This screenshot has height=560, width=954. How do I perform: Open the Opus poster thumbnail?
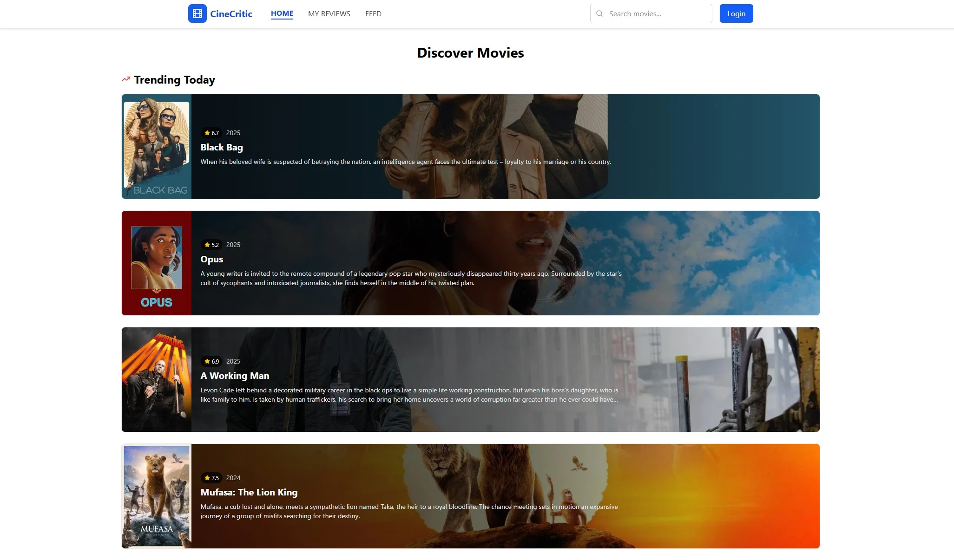[x=157, y=263]
